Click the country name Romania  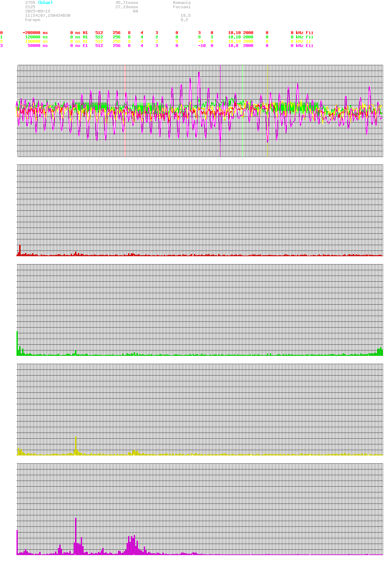click(182, 3)
